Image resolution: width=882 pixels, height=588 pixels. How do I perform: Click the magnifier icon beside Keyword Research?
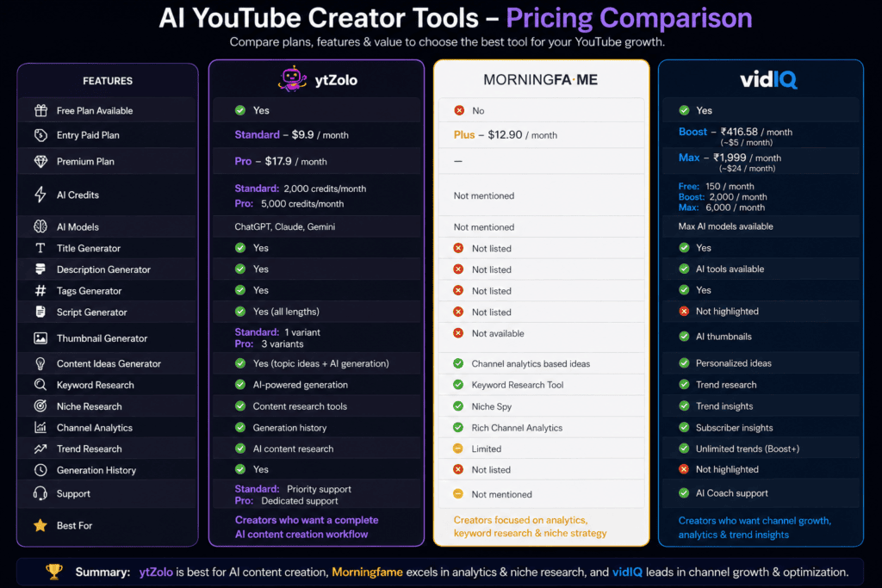point(40,385)
